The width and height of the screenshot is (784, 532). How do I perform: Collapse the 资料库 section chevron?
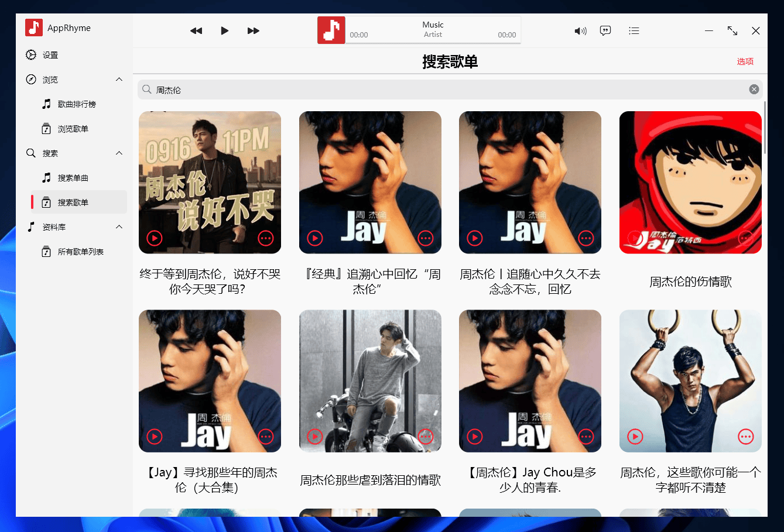[x=119, y=226]
